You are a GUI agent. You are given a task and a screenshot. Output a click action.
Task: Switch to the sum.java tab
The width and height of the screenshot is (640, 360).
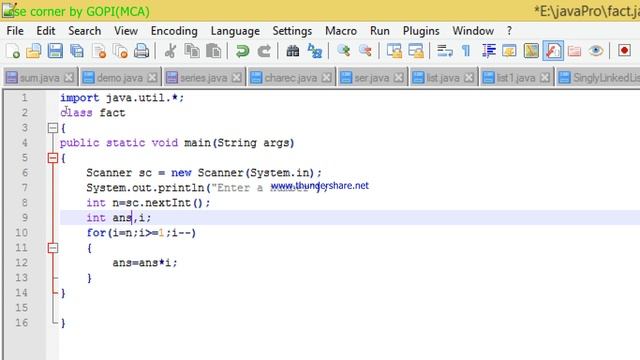pos(39,78)
